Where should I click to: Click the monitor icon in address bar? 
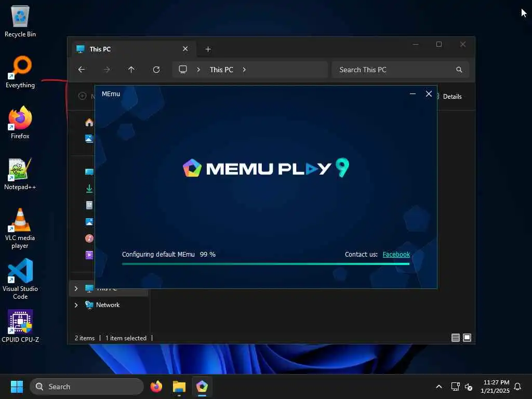point(183,70)
